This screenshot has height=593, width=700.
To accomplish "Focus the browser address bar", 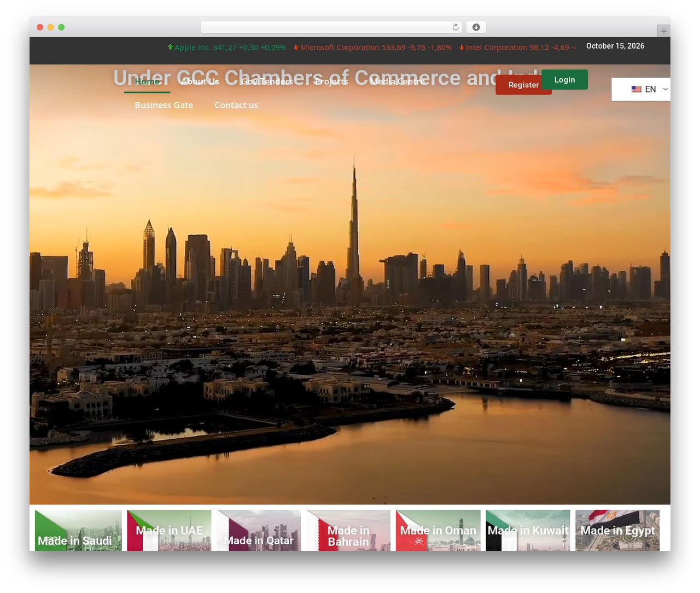I will click(331, 27).
